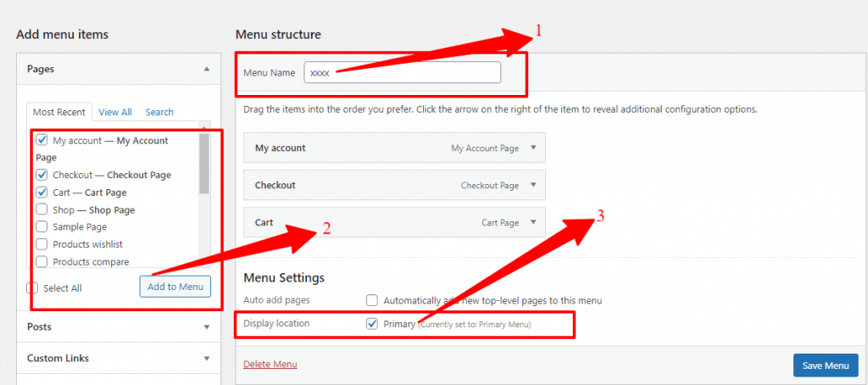The image size is (868, 385).
Task: Expand the My account menu item arrow
Action: coord(533,148)
